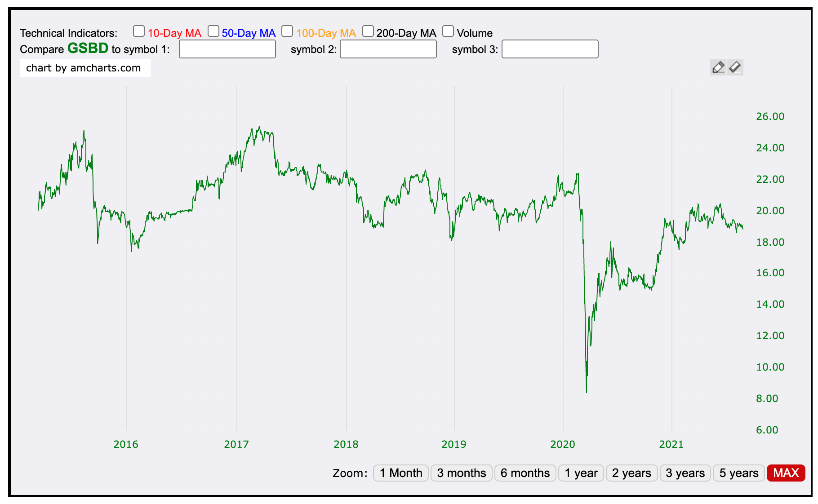Click the 10.00 price axis label
The image size is (818, 504).
click(x=770, y=367)
